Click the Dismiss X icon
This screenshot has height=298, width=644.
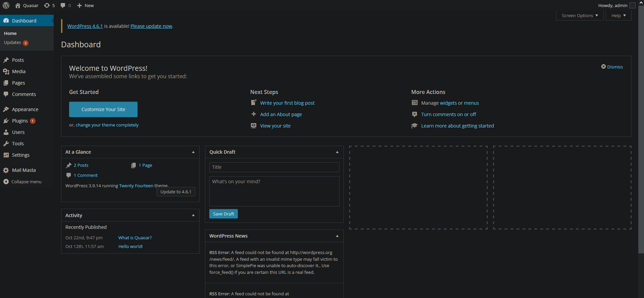[x=603, y=67]
